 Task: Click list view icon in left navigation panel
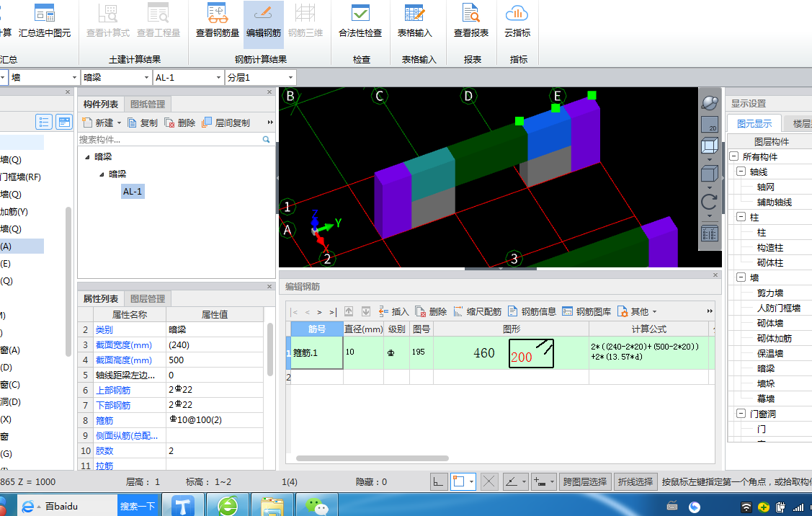[x=44, y=123]
